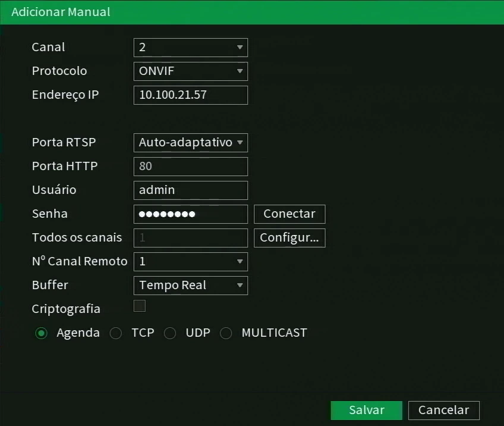Click the Configur... button

pos(289,238)
